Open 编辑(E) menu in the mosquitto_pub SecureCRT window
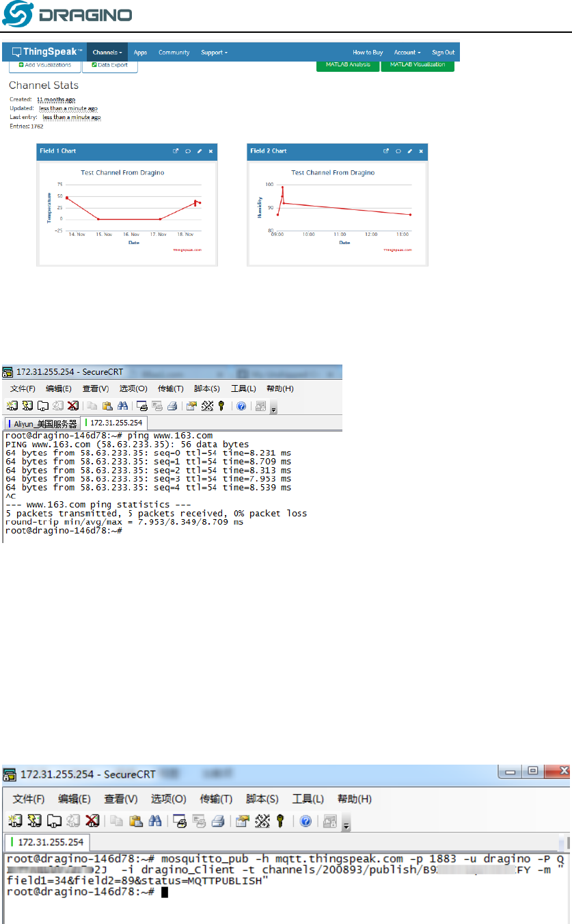Screen dimensions: 572x924 click(x=74, y=799)
